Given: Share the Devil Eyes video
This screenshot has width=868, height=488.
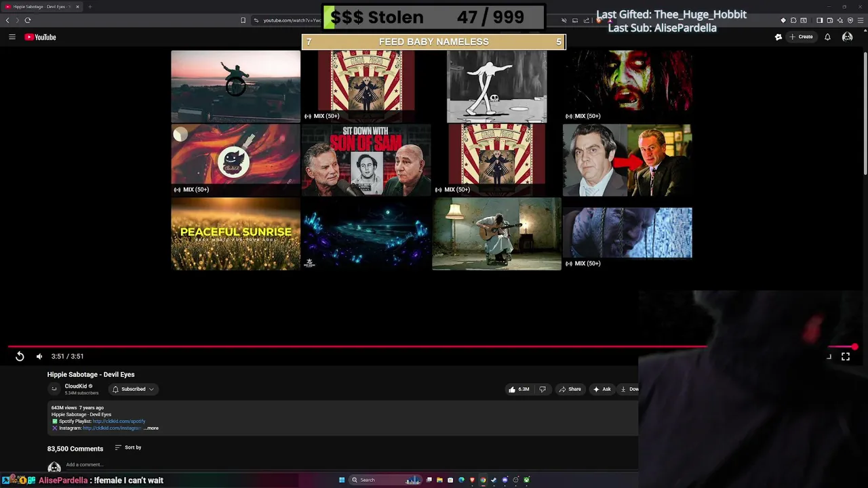Looking at the screenshot, I should point(570,389).
